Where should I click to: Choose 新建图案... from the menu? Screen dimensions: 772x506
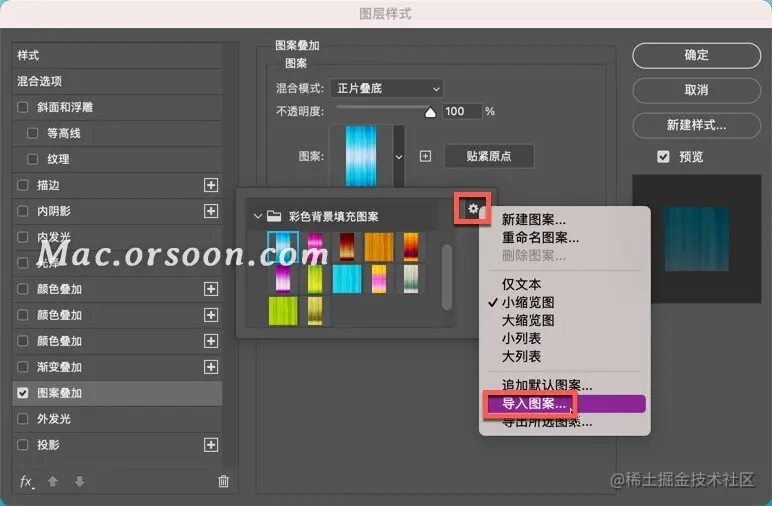[x=534, y=220]
